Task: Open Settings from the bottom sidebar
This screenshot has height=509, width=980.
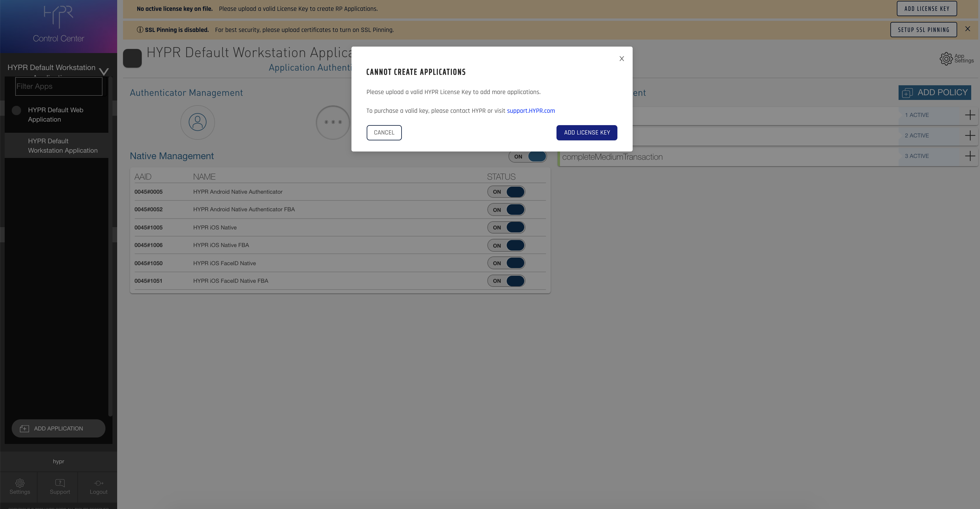Action: pos(19,486)
